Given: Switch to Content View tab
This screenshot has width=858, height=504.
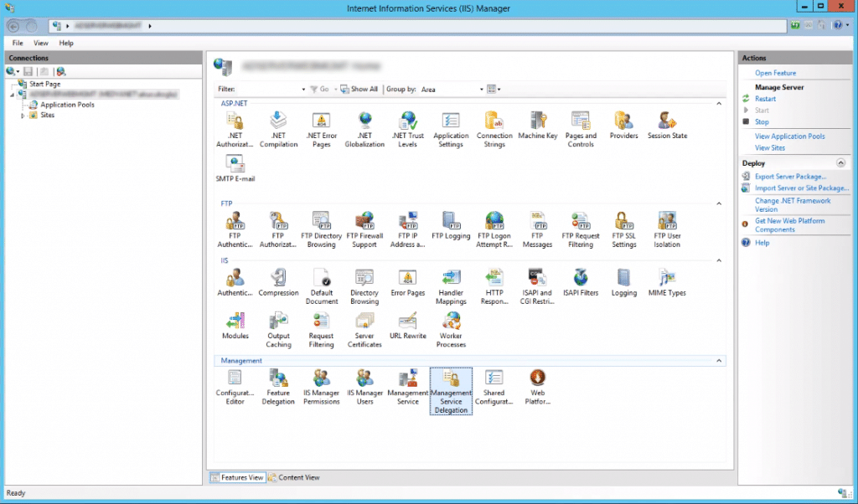Looking at the screenshot, I should [294, 477].
